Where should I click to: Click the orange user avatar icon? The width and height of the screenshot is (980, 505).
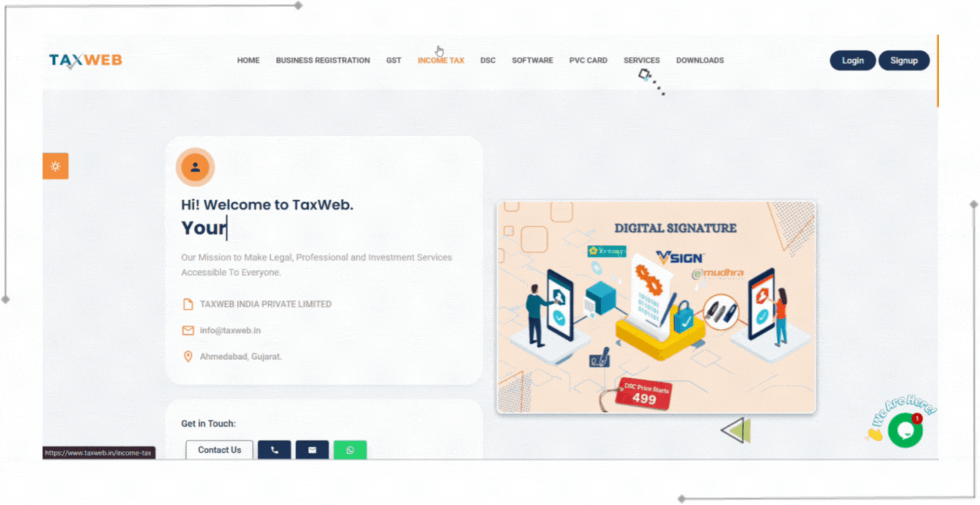[195, 167]
